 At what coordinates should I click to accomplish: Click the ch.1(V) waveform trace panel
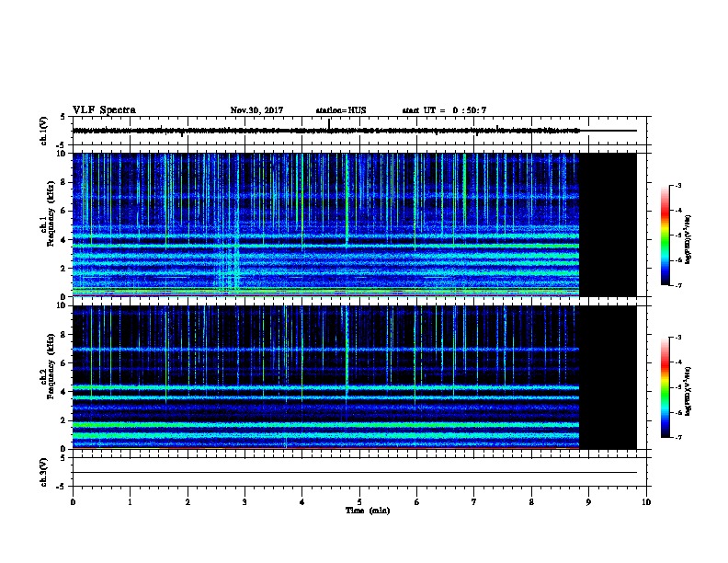click(361, 131)
